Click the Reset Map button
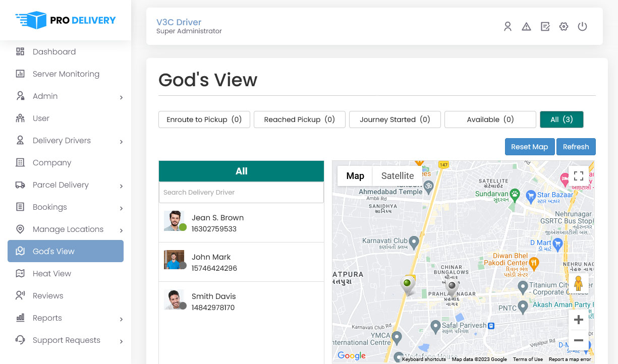The height and width of the screenshot is (364, 618). [530, 147]
